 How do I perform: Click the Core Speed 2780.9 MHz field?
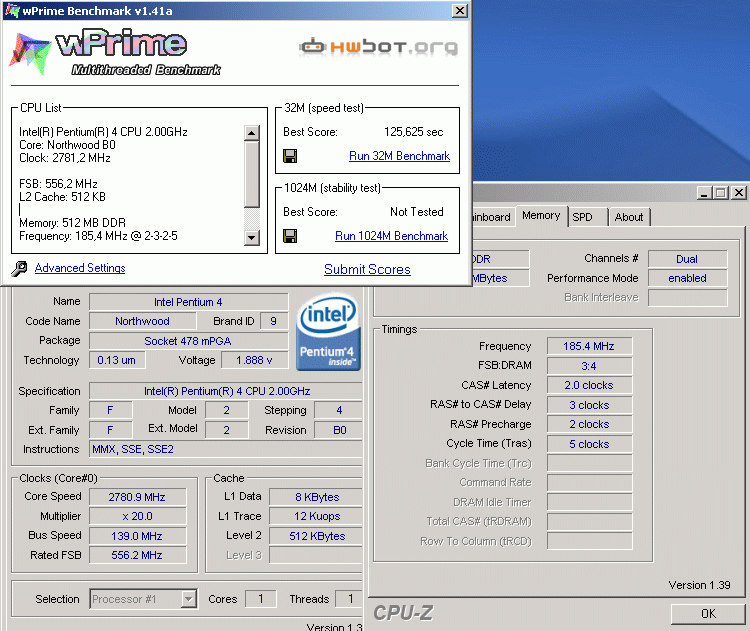(137, 497)
